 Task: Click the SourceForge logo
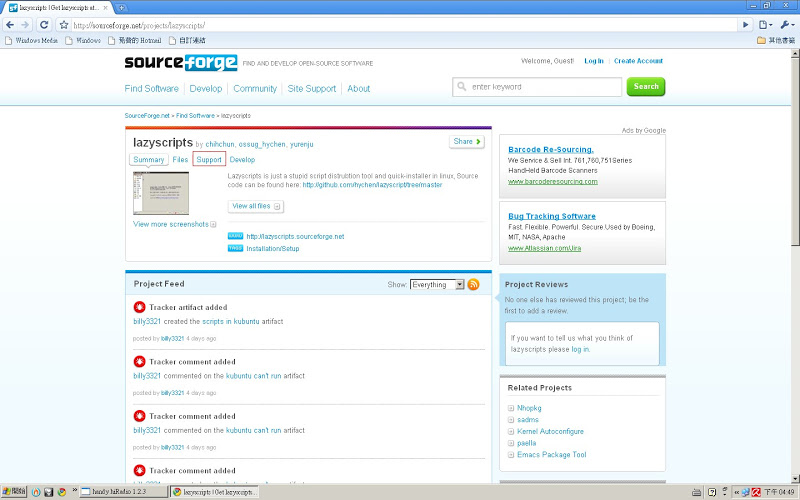tap(181, 62)
